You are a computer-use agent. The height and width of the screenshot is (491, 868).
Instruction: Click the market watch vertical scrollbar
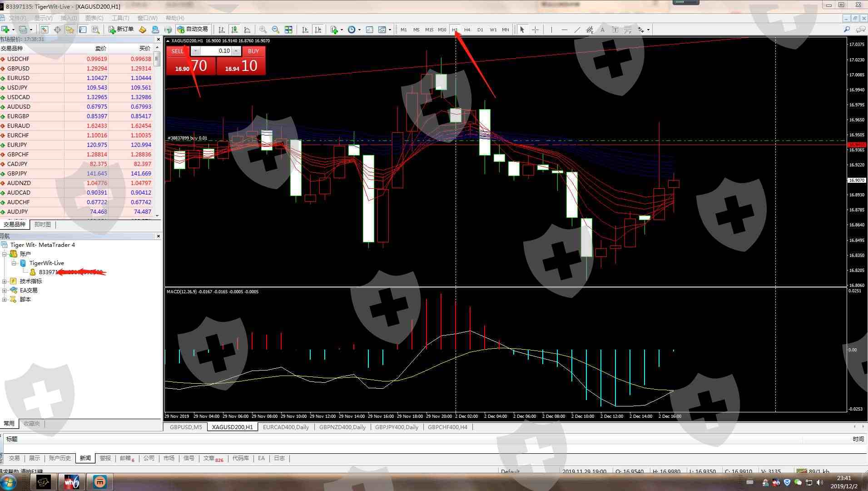[157, 136]
